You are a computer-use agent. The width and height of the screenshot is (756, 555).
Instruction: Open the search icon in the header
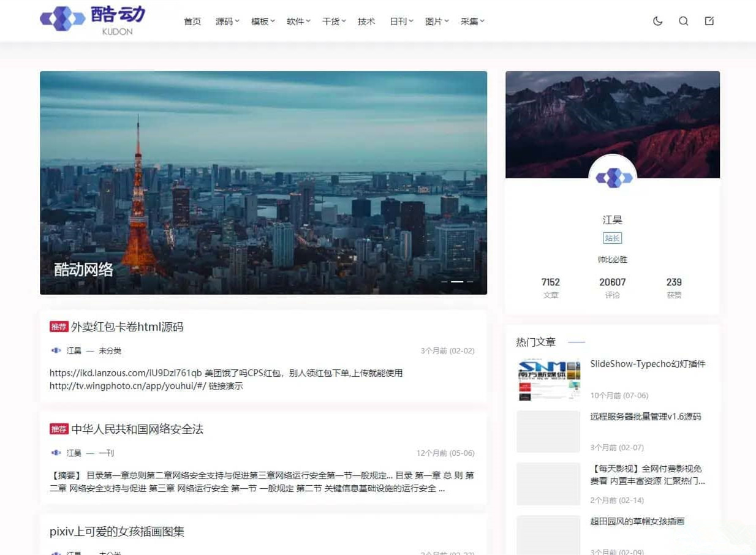click(x=684, y=21)
